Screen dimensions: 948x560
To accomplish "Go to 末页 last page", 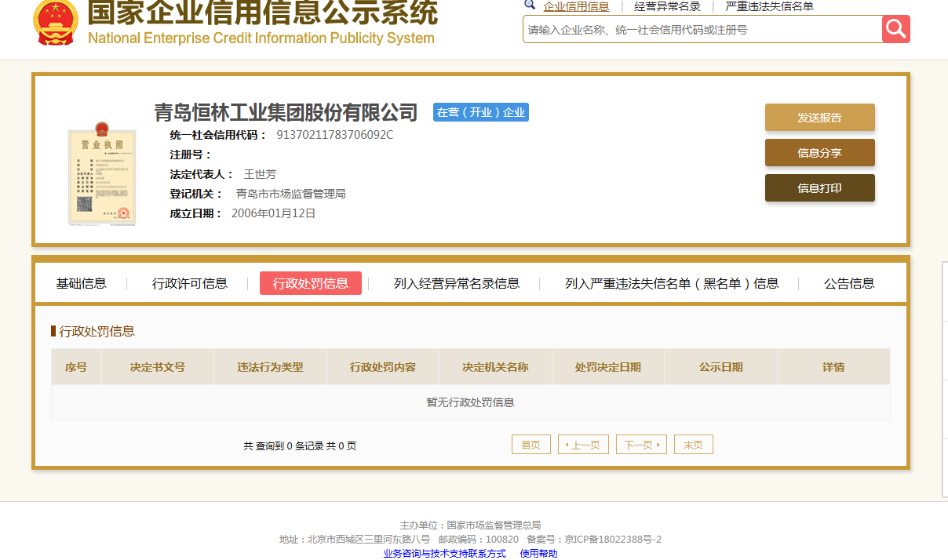I will (x=694, y=445).
